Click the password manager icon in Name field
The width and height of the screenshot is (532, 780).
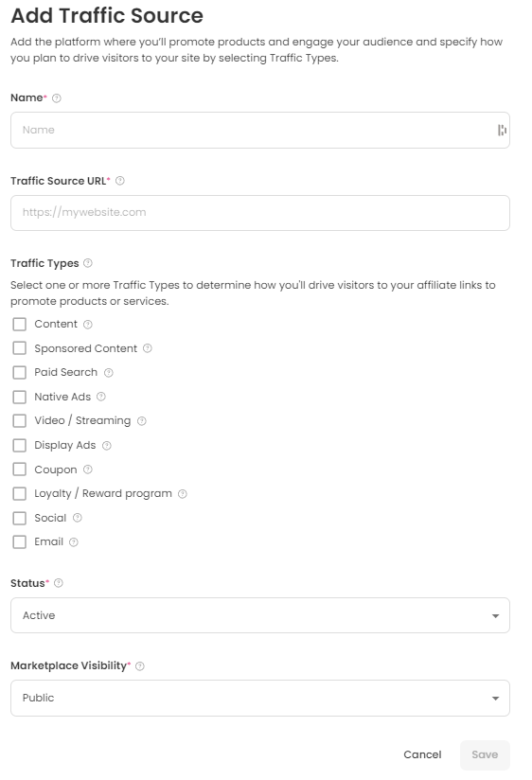[x=502, y=131]
